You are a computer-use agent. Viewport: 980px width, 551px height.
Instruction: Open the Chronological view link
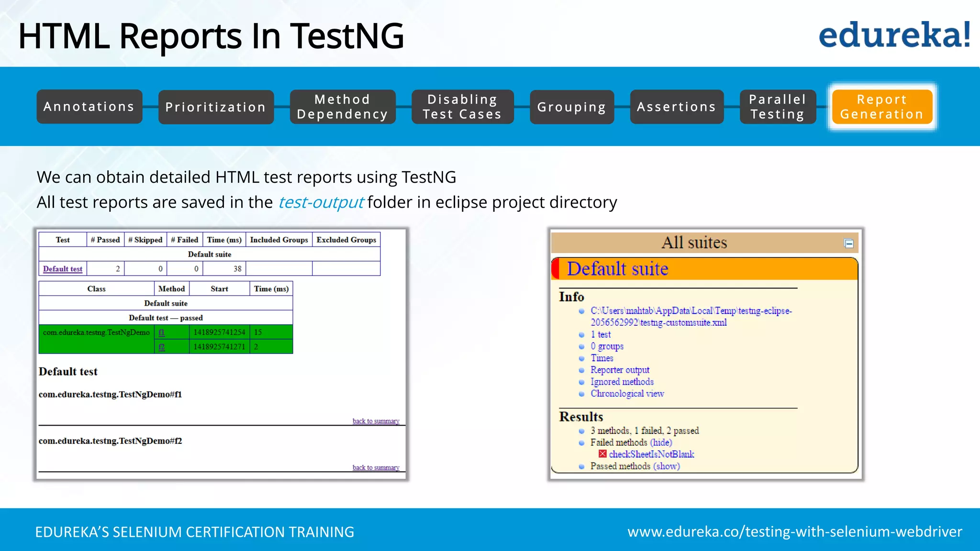(627, 394)
